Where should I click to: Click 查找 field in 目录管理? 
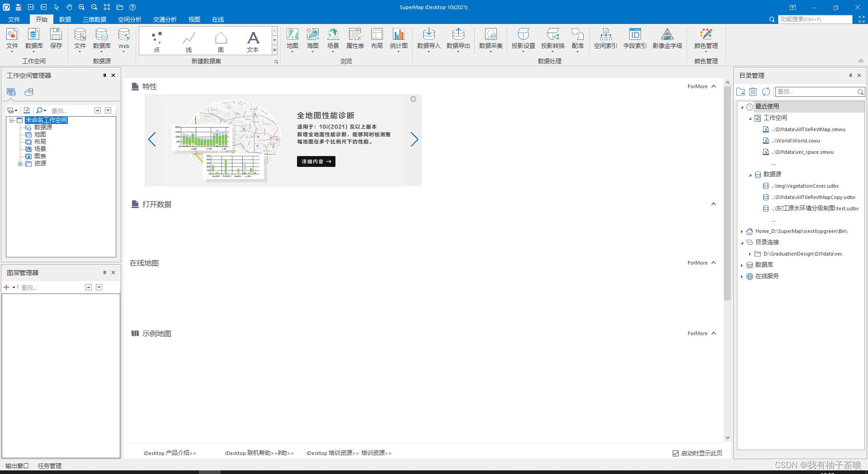click(x=816, y=92)
